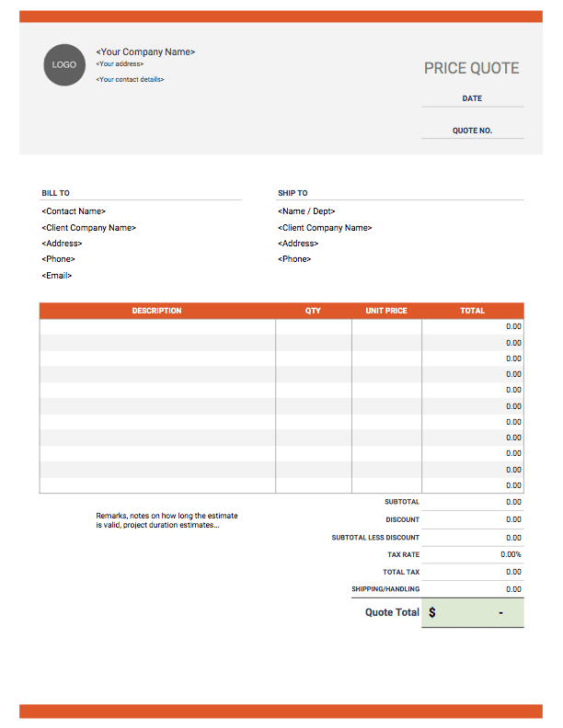Click the <Your contact details> line
This screenshot has height=728, width=563.
coord(130,80)
